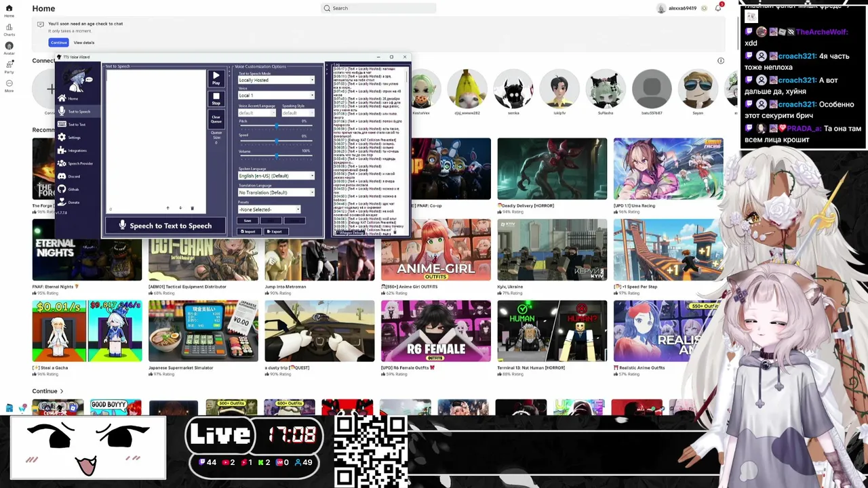Open View details for the age check
Viewport: 868px width, 488px height.
click(84, 43)
